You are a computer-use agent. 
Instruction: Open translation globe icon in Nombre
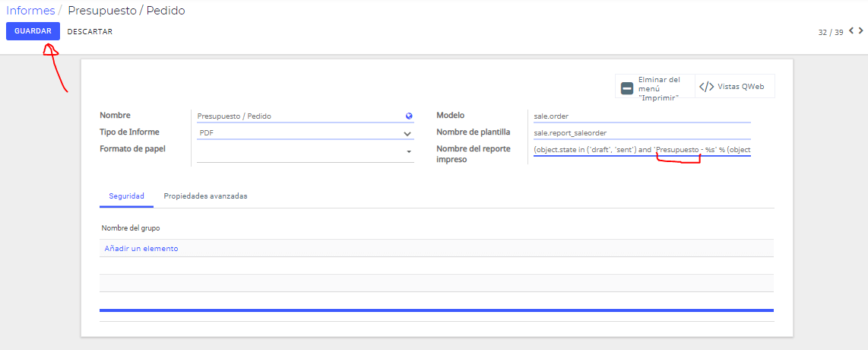click(x=409, y=116)
